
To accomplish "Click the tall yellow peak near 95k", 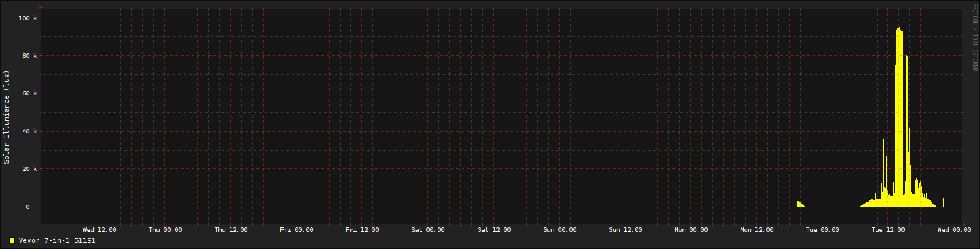I will (899, 117).
